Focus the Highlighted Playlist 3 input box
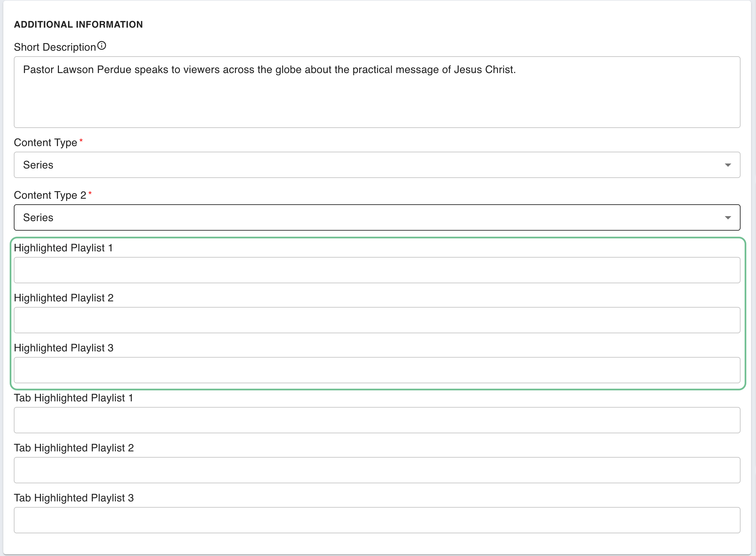This screenshot has width=756, height=556. pyautogui.click(x=377, y=370)
